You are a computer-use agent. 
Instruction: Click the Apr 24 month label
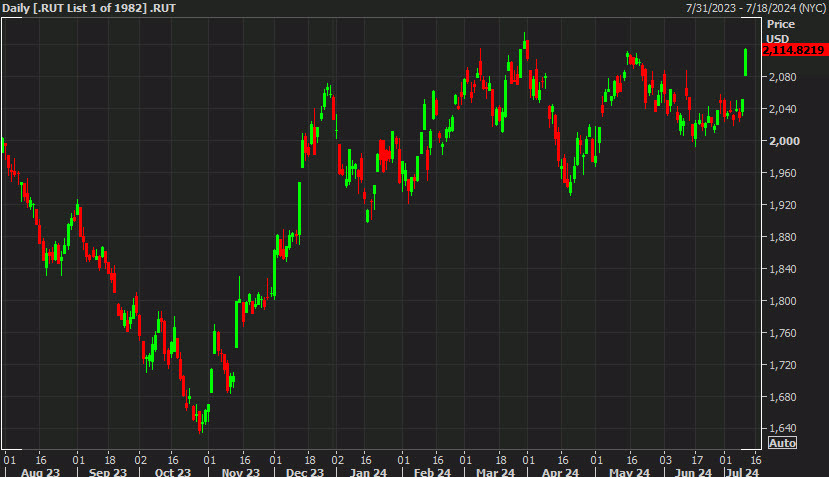pyautogui.click(x=560, y=472)
